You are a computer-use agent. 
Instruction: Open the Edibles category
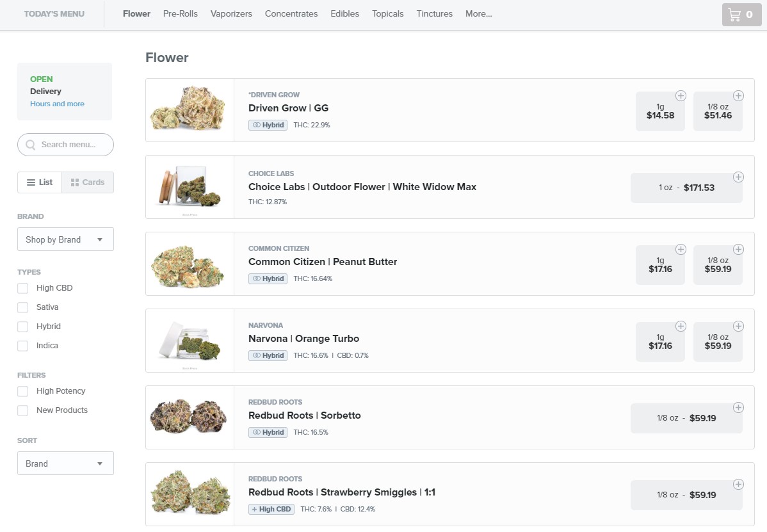pos(344,14)
